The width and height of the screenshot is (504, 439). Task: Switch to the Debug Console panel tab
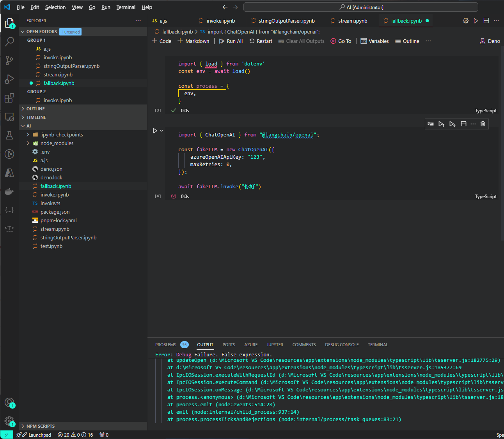[x=342, y=345]
